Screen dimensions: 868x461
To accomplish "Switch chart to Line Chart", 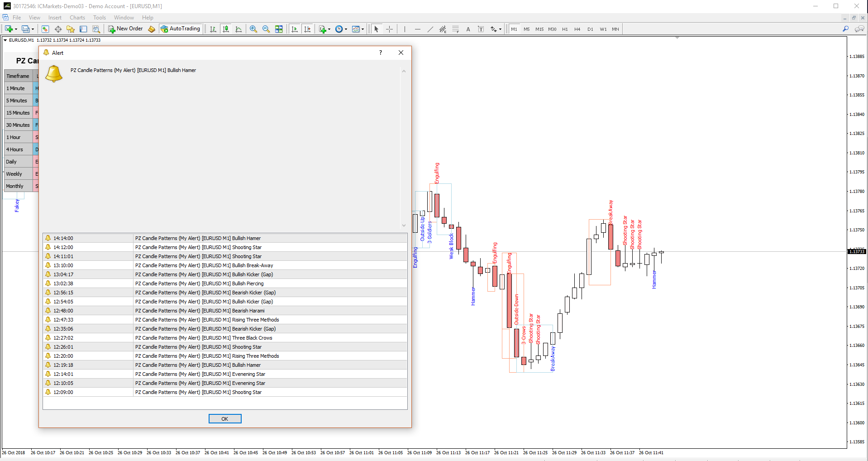I will click(x=238, y=29).
